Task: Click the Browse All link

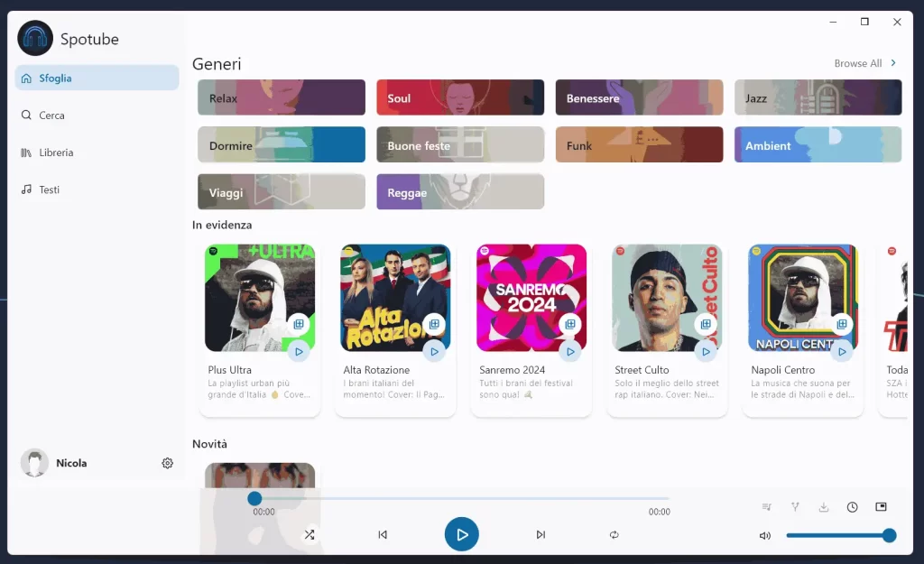Action: coord(857,63)
